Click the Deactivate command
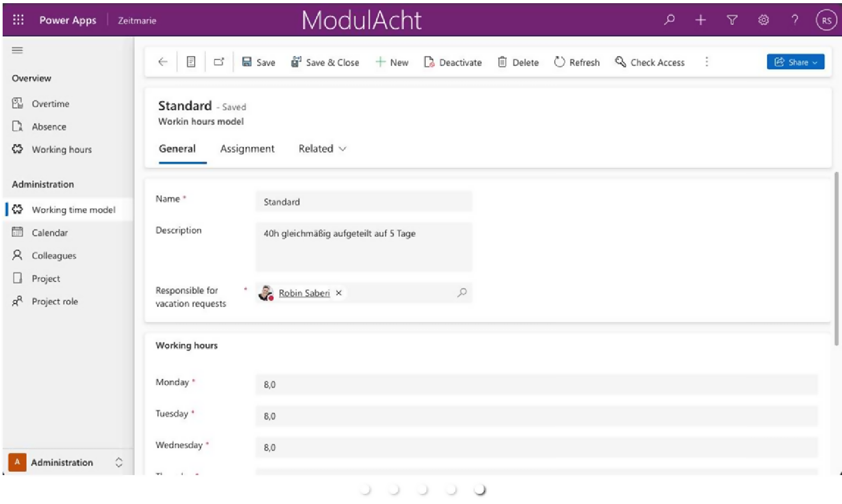 453,62
